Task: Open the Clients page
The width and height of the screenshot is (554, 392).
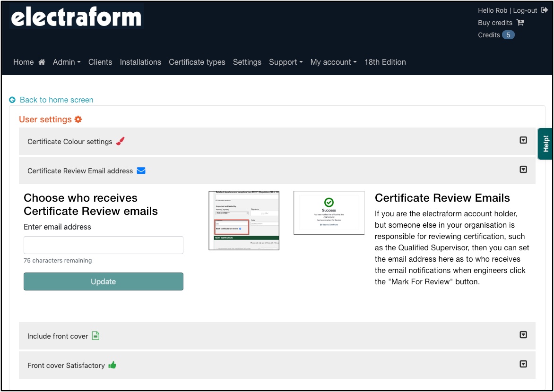Action: pos(100,62)
